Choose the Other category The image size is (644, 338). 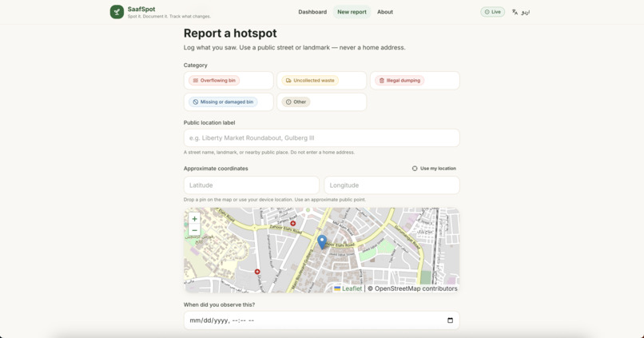coord(321,101)
